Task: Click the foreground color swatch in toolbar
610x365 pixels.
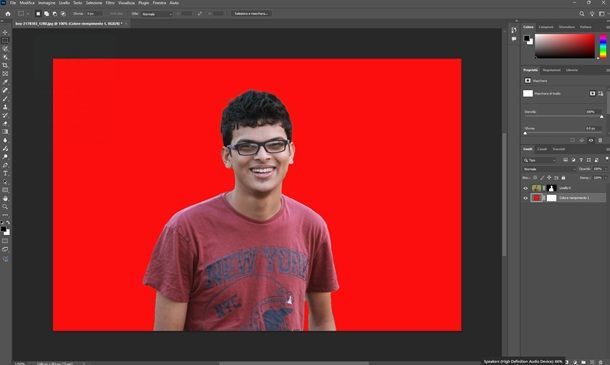Action: [x=4, y=230]
